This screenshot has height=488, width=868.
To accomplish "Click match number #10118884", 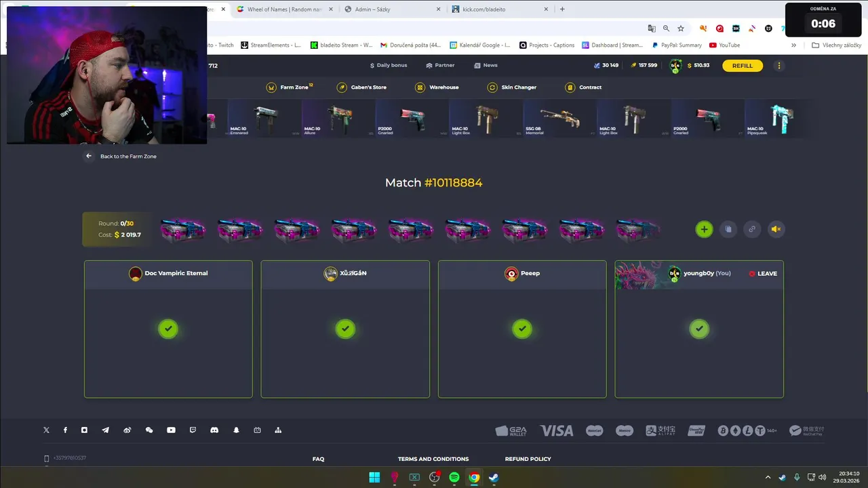I will pos(453,183).
